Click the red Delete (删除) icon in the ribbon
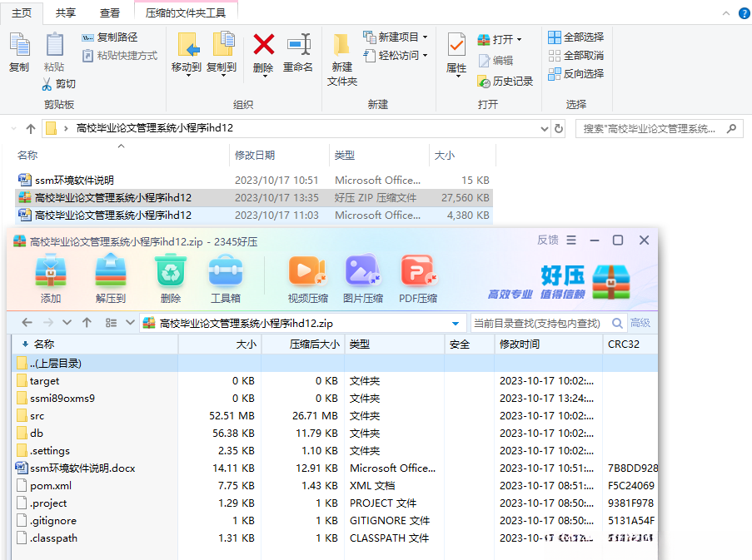The width and height of the screenshot is (752, 560). pos(263,44)
